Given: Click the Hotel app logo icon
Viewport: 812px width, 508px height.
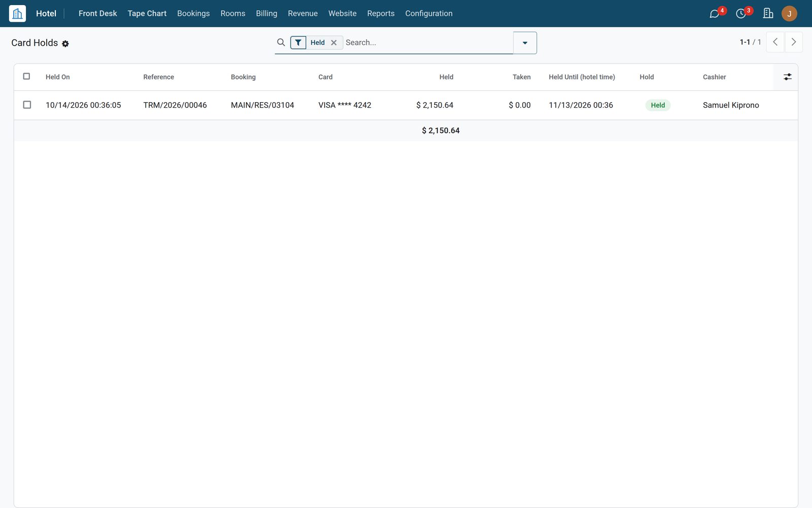Looking at the screenshot, I should pyautogui.click(x=17, y=13).
